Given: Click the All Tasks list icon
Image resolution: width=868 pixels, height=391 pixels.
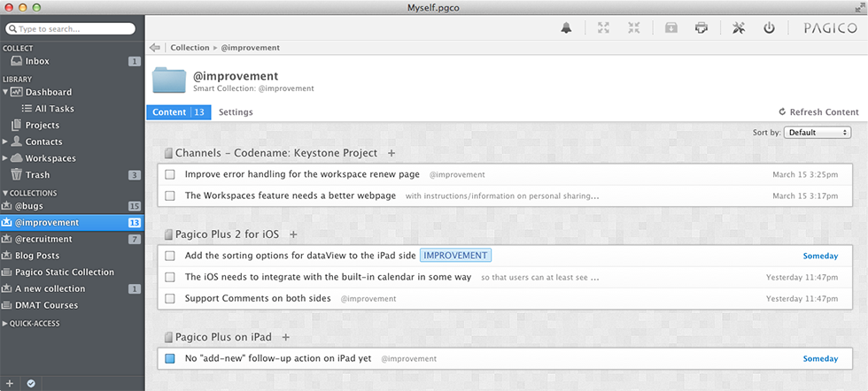Looking at the screenshot, I should 27,109.
